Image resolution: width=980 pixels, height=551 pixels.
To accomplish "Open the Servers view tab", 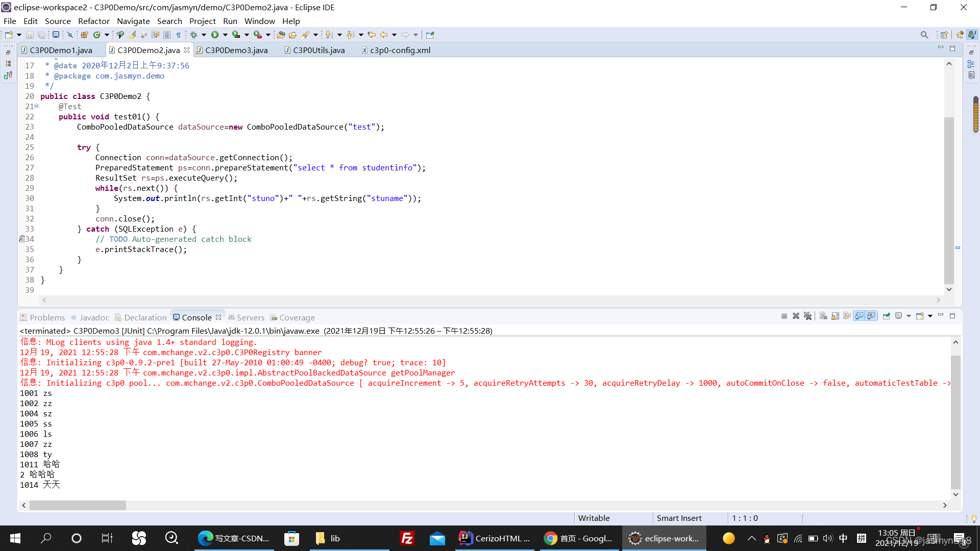I will pos(246,317).
